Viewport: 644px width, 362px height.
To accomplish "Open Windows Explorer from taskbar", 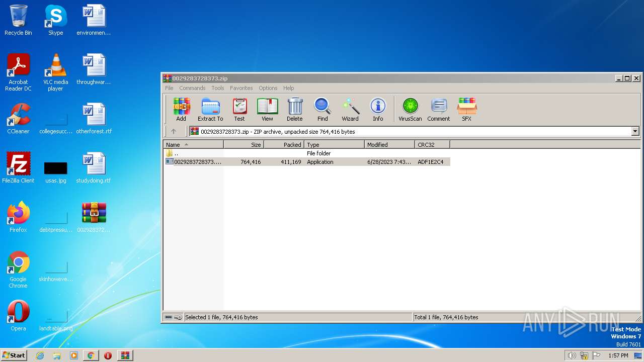I will 57,355.
